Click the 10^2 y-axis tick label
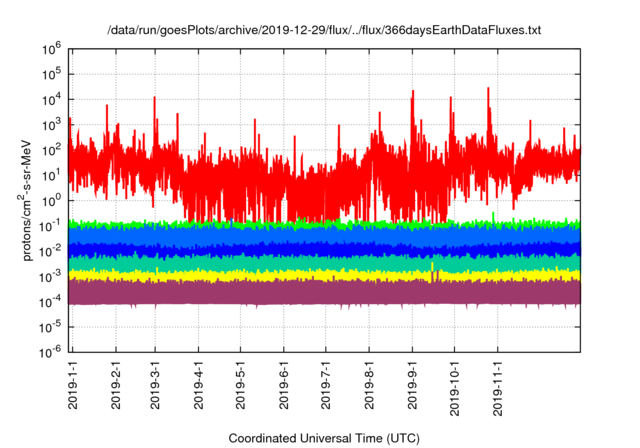 (x=51, y=150)
